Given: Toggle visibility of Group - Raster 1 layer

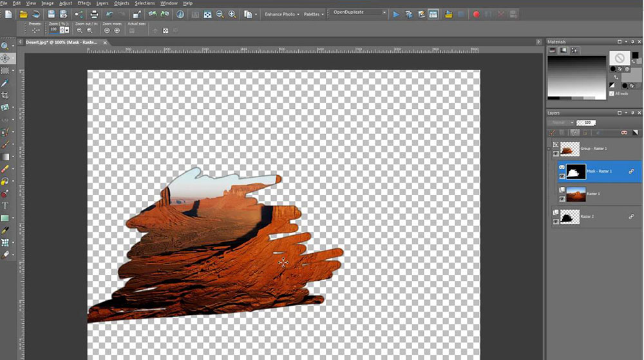Looking at the screenshot, I should pos(556,153).
